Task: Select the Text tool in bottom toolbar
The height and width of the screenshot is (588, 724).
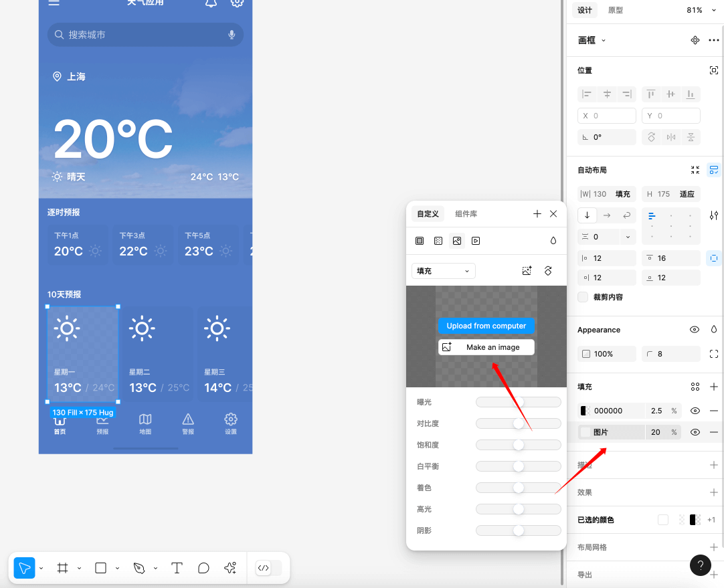Action: coord(177,568)
